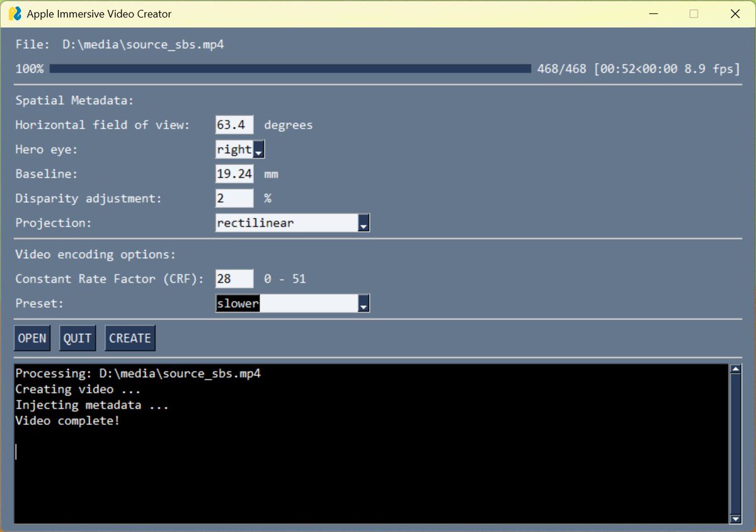This screenshot has height=532, width=756.
Task: Click the '468/468' frame counter text
Action: (562, 69)
